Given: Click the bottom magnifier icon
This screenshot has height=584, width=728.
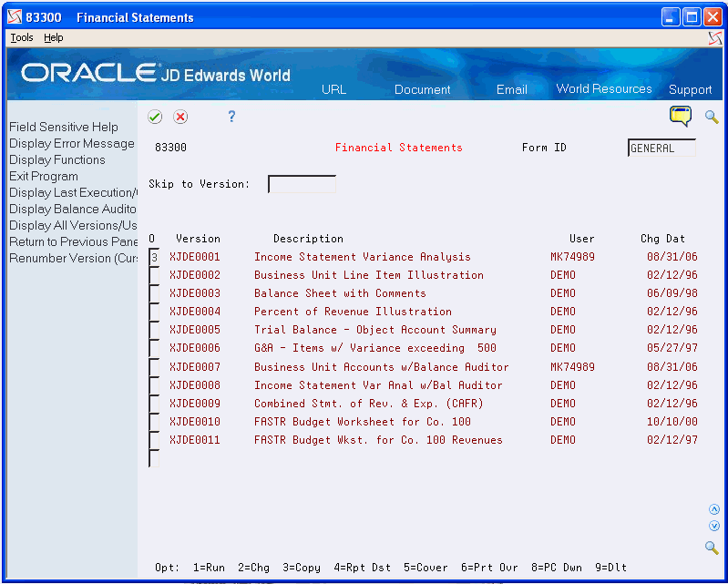Looking at the screenshot, I should [x=712, y=548].
